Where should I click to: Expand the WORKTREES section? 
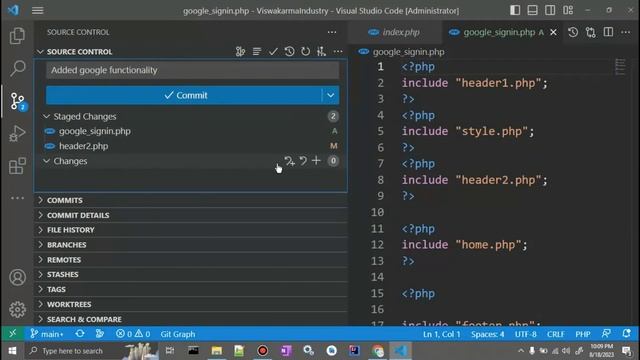point(191,304)
